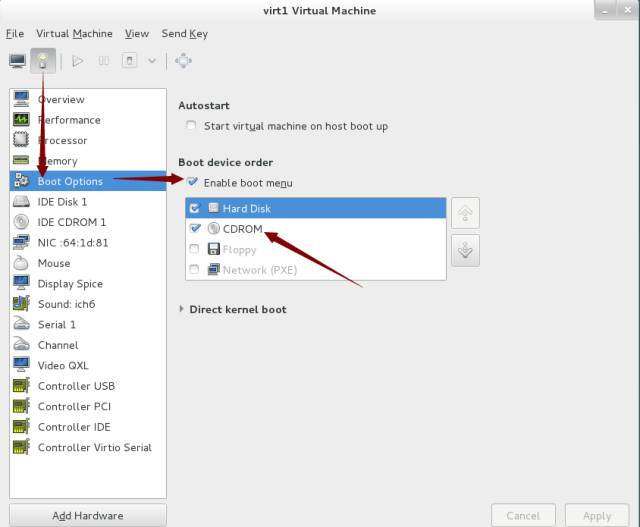
Task: Select Controller IDE
Action: 88,427
